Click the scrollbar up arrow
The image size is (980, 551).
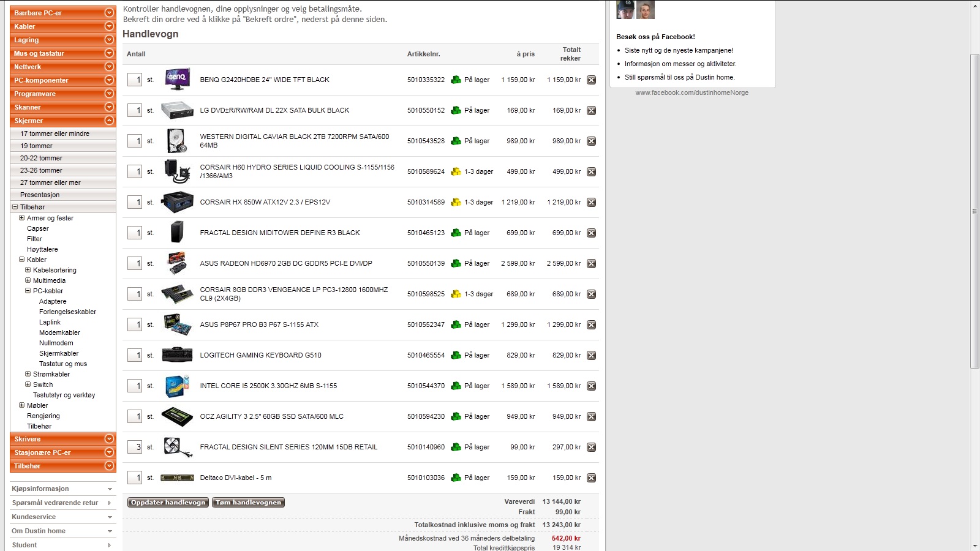[x=974, y=6]
